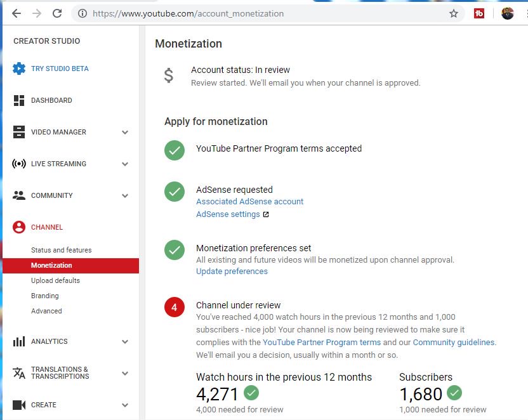Open Status and features page

click(62, 250)
